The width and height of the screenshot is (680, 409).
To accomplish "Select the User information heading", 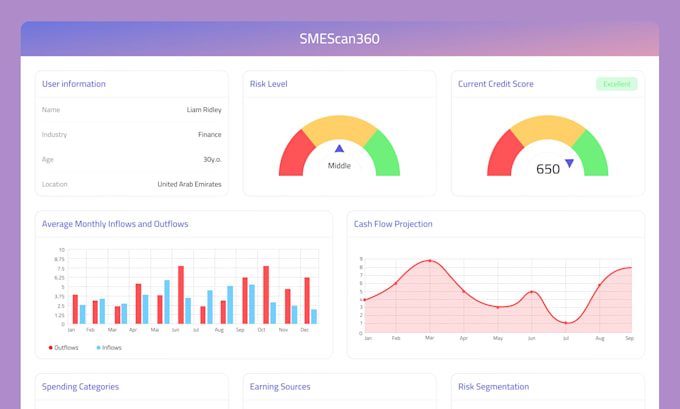I will tap(74, 84).
